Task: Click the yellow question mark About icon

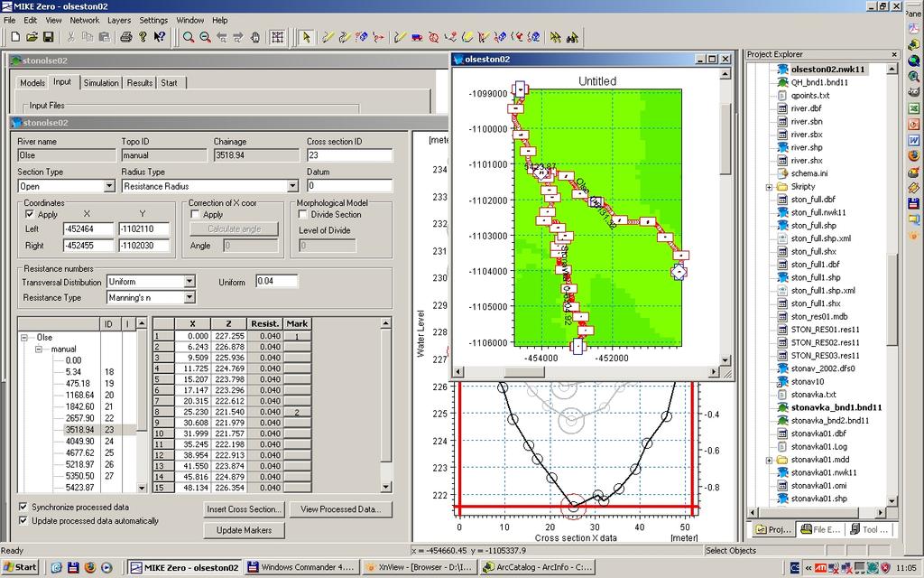Action: point(142,37)
